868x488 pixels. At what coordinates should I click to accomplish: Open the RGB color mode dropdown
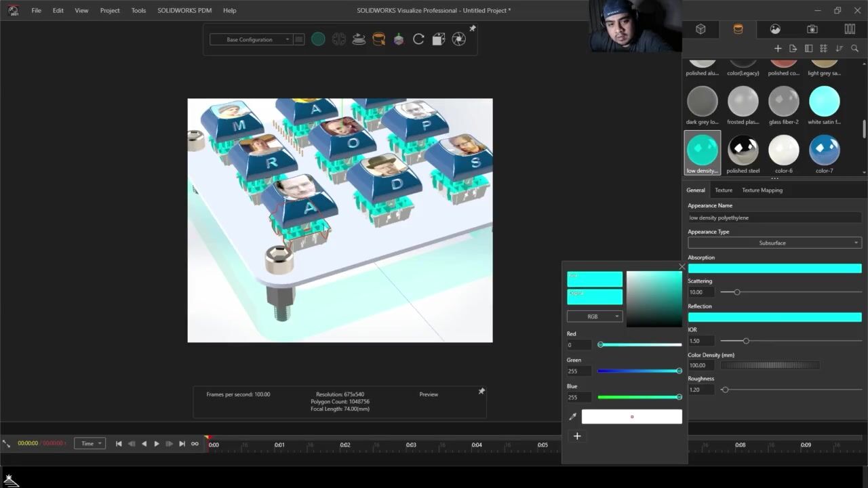(x=595, y=317)
